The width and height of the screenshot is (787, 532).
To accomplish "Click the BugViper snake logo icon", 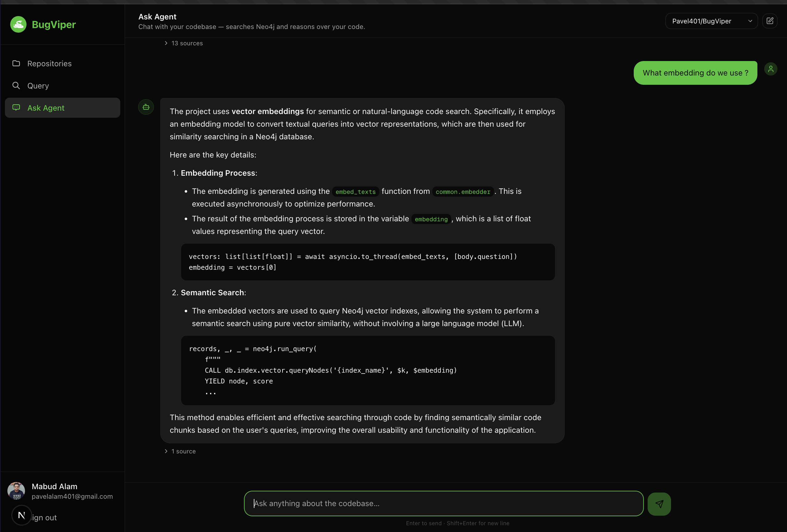I will pyautogui.click(x=18, y=24).
